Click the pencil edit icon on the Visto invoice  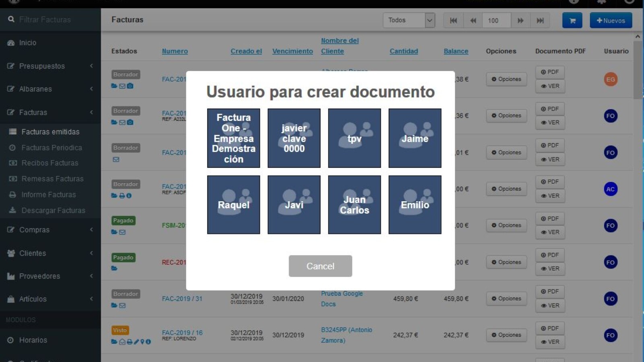[137, 342]
